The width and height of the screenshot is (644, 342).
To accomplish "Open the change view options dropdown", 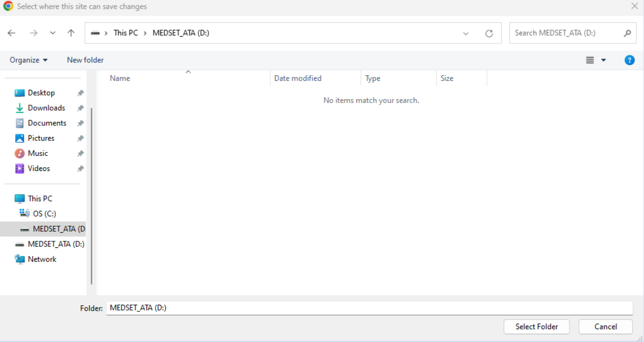I will [597, 60].
